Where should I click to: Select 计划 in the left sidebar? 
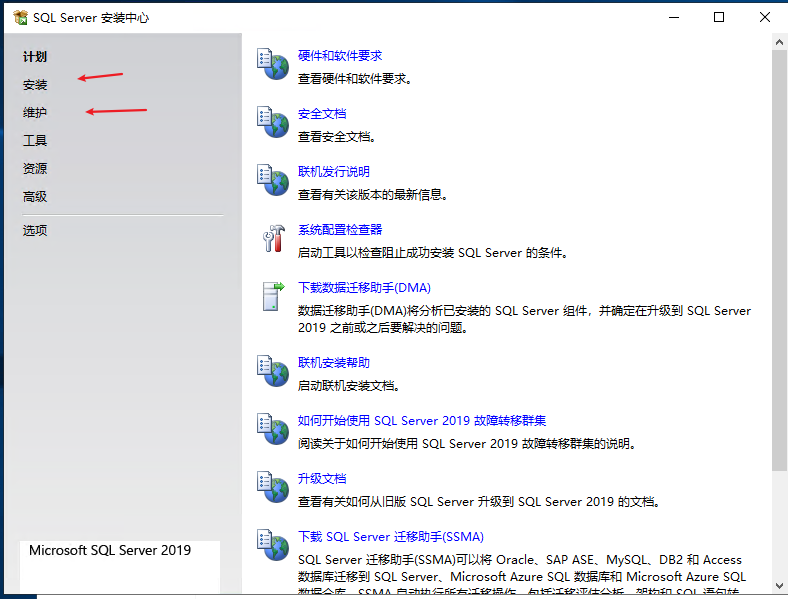(x=35, y=57)
